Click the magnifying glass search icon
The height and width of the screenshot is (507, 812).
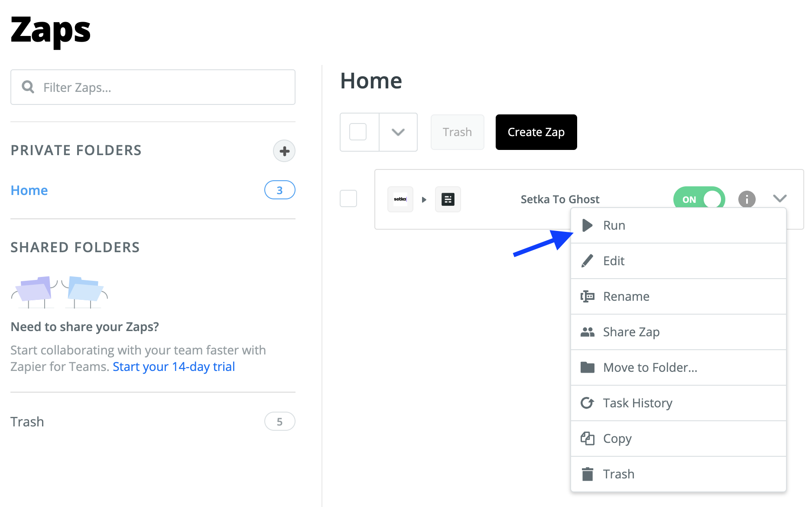[x=28, y=87]
